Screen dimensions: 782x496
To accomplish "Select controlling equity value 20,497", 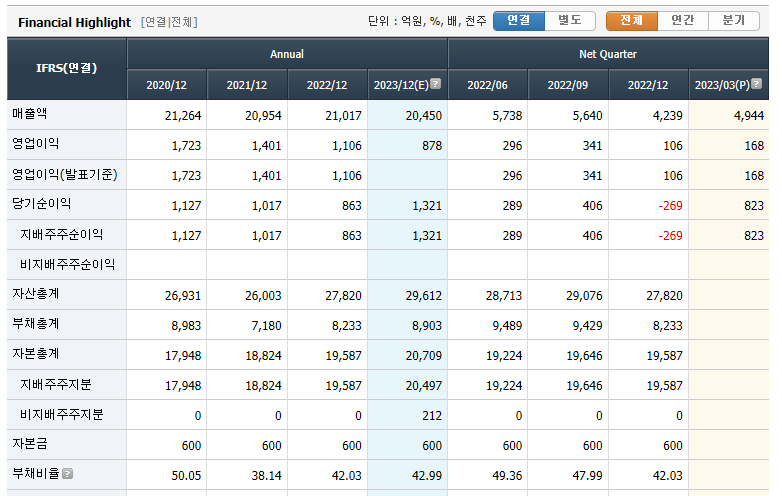I will [424, 385].
